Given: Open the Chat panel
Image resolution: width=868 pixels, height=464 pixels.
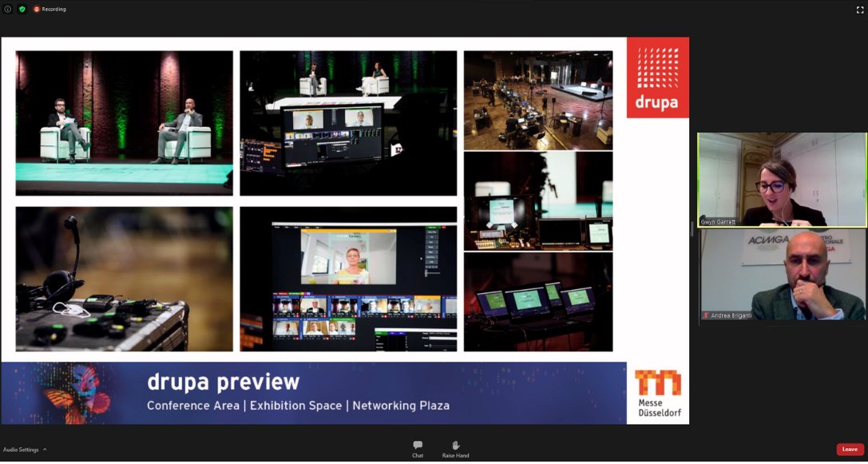Looking at the screenshot, I should pyautogui.click(x=418, y=449).
